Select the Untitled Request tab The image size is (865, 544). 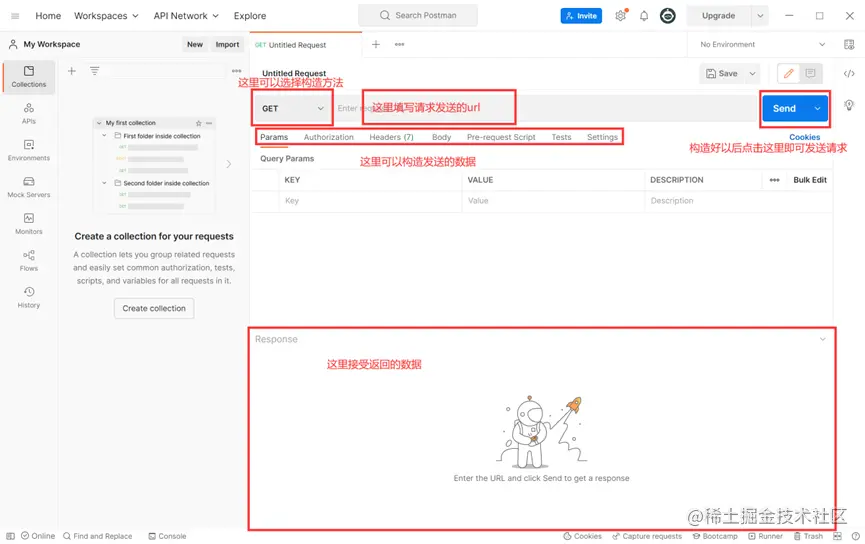point(306,45)
